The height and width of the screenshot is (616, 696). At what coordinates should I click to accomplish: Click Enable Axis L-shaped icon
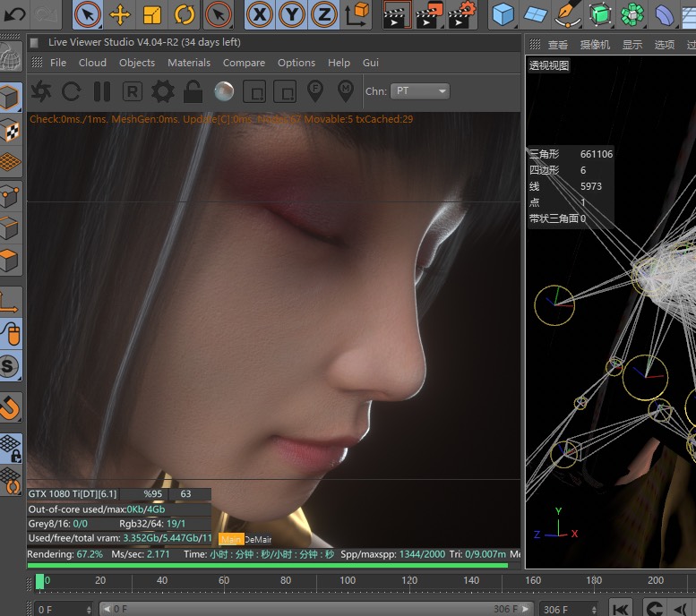pyautogui.click(x=10, y=302)
